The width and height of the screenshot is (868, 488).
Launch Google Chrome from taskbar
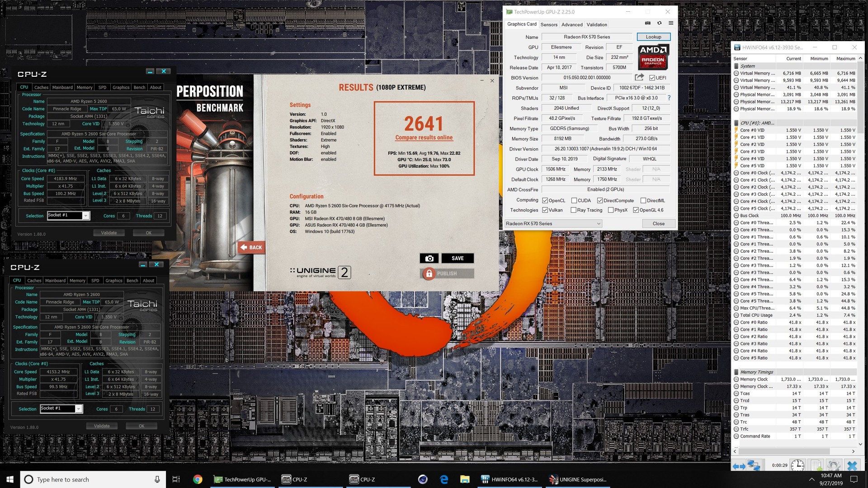click(198, 479)
